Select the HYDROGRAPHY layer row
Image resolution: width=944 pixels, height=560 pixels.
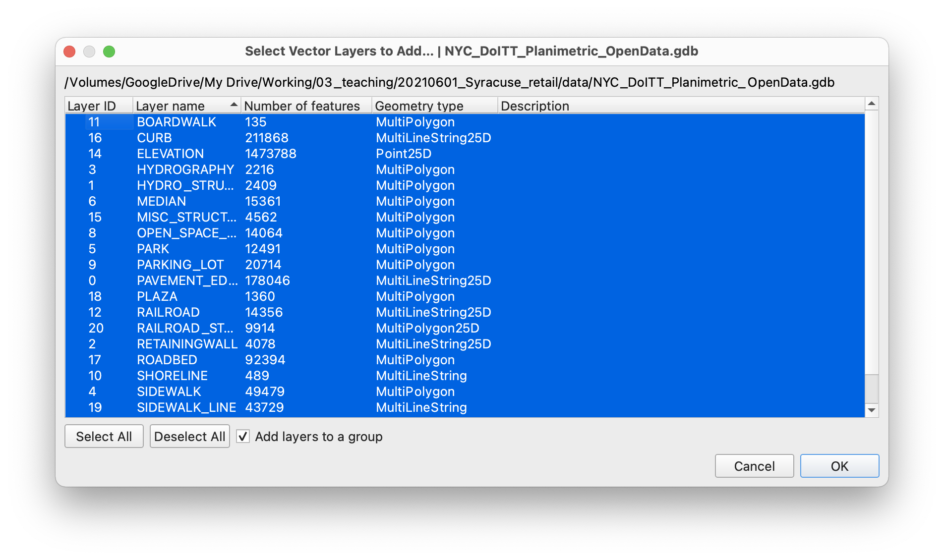[185, 169]
